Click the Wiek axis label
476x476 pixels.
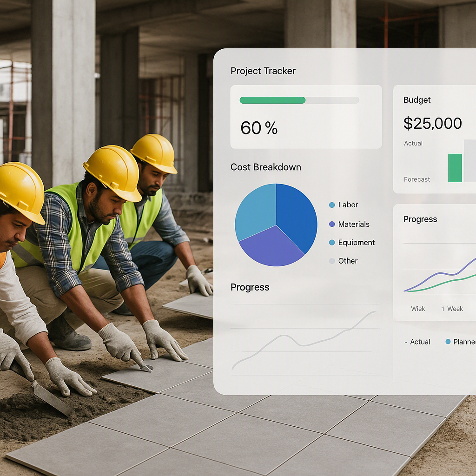click(x=418, y=309)
